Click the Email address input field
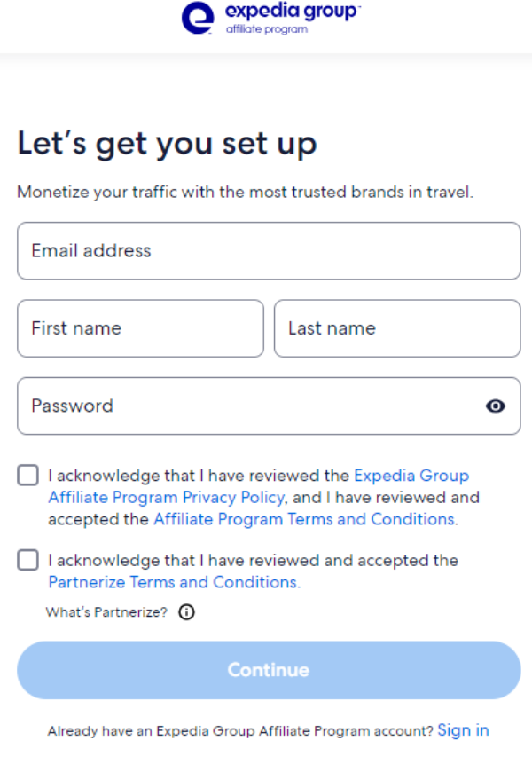This screenshot has height=772, width=532. tap(266, 251)
